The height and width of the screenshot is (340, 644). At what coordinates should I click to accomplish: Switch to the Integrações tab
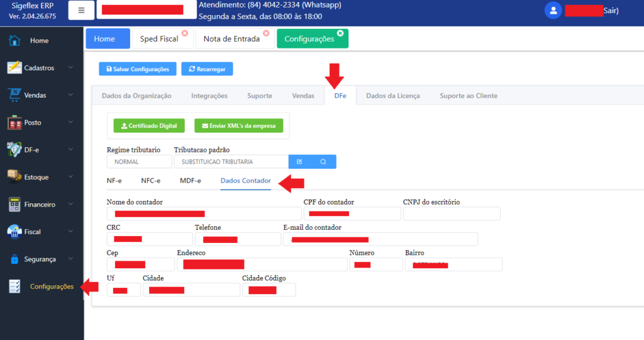click(209, 96)
